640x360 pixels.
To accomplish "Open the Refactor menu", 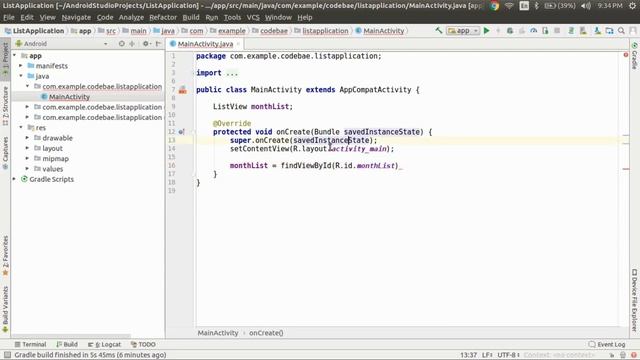I will click(163, 18).
